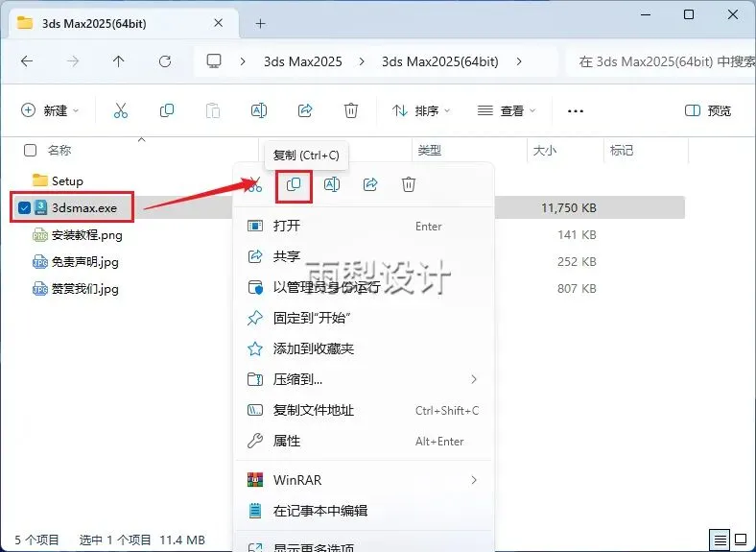Click the Setup folder icon
This screenshot has width=756, height=552.
click(x=40, y=180)
